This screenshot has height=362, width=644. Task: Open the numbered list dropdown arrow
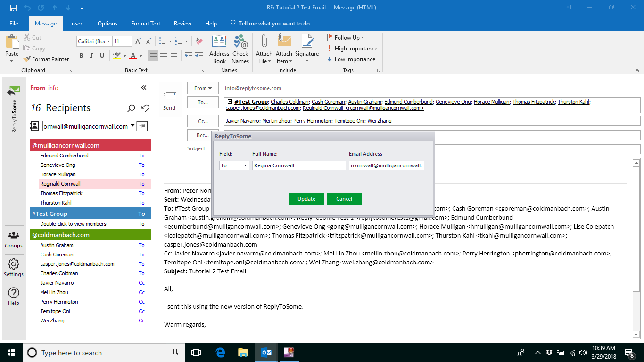tap(186, 41)
